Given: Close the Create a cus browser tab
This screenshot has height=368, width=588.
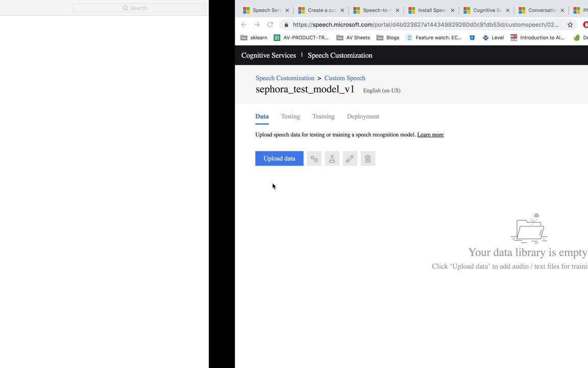Looking at the screenshot, I should (342, 11).
